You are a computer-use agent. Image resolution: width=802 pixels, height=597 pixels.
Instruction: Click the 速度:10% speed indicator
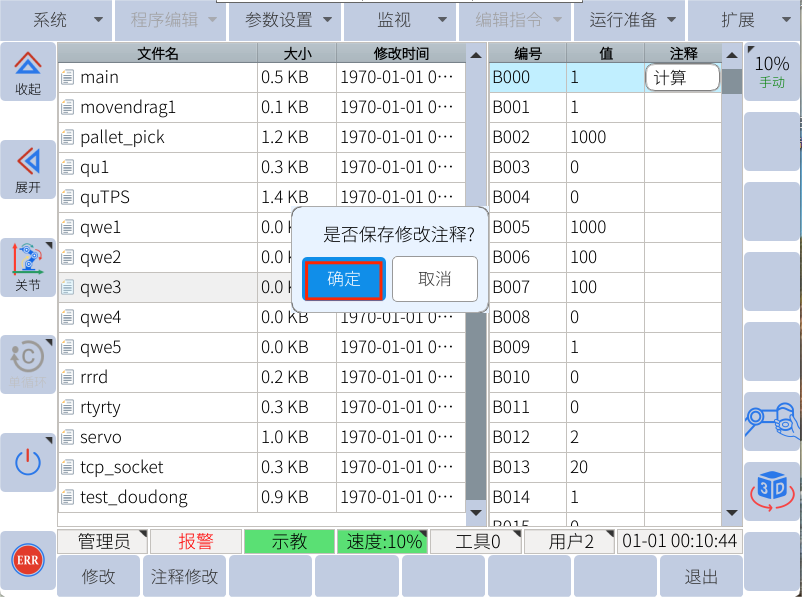click(x=383, y=541)
